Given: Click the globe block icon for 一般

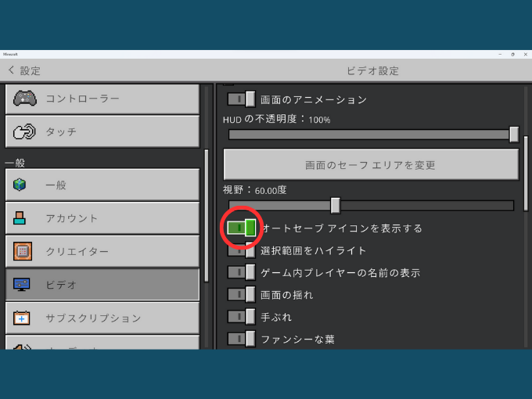Looking at the screenshot, I should (20, 185).
